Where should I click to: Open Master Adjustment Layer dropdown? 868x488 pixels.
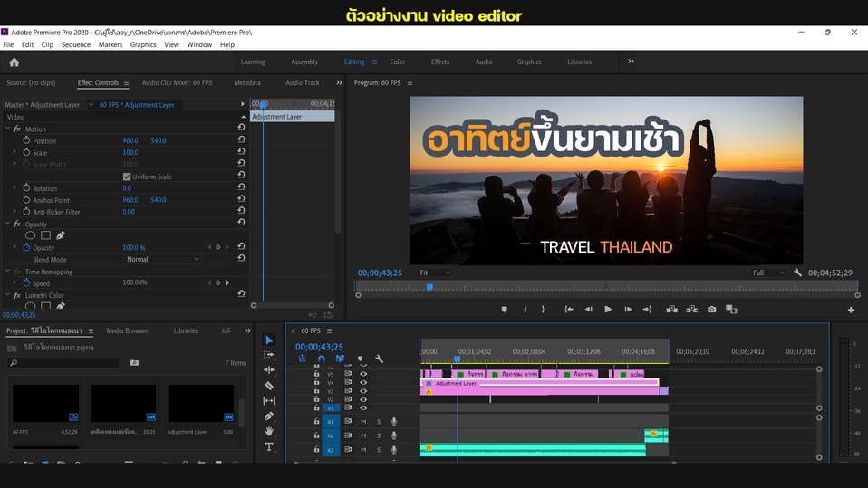92,105
